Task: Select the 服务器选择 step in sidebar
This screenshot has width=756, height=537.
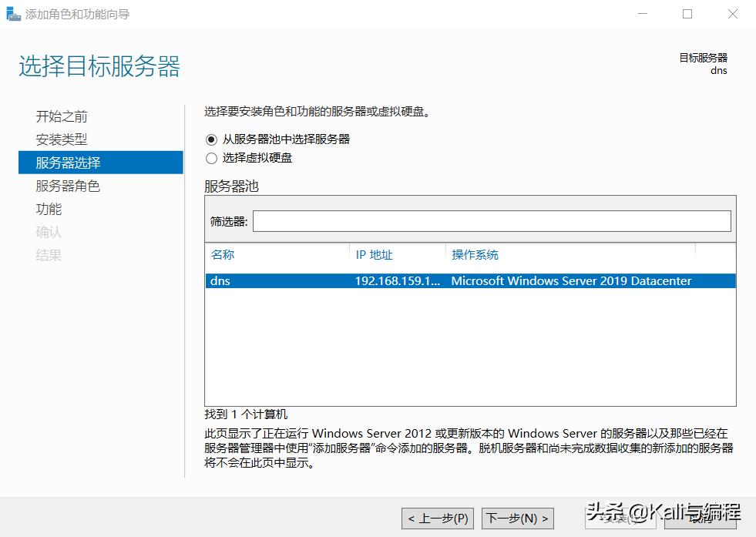Action: pyautogui.click(x=69, y=163)
